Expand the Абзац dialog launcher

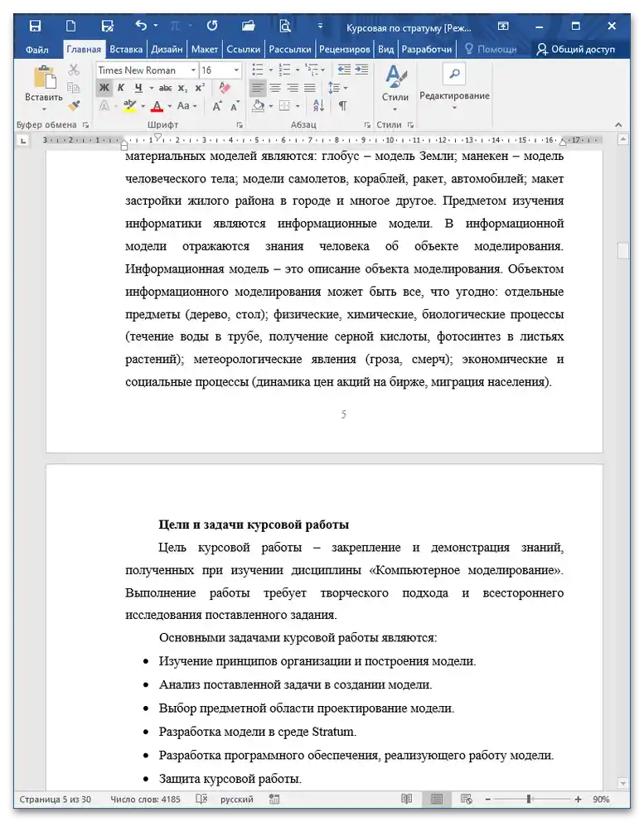click(367, 125)
